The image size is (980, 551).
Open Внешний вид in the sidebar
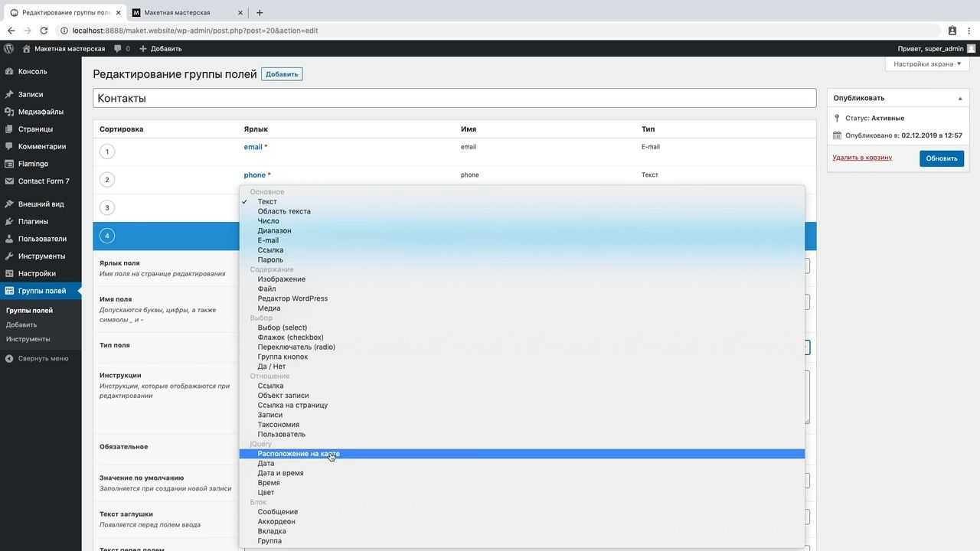(x=41, y=204)
